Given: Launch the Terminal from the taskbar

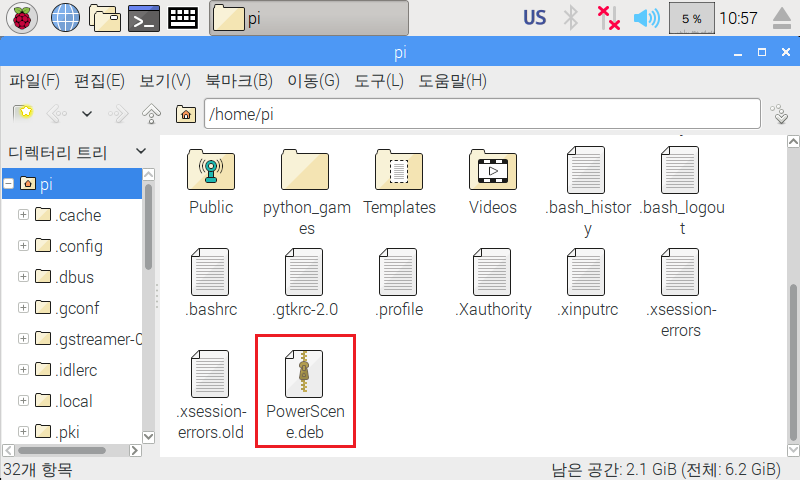Looking at the screenshot, I should (x=143, y=18).
